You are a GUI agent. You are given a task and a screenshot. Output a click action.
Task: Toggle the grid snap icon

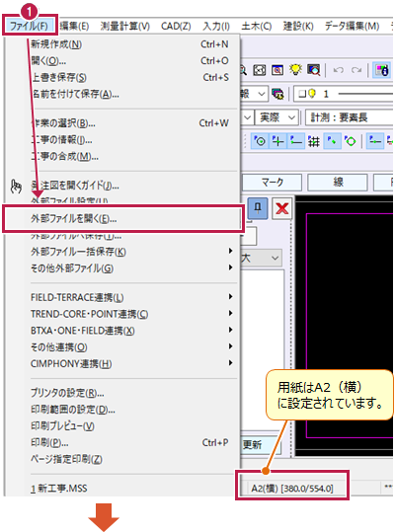[314, 141]
